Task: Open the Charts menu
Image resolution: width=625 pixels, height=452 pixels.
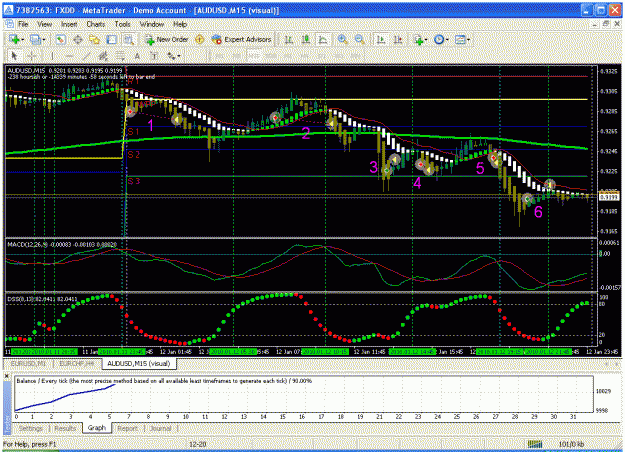Action: 96,24
